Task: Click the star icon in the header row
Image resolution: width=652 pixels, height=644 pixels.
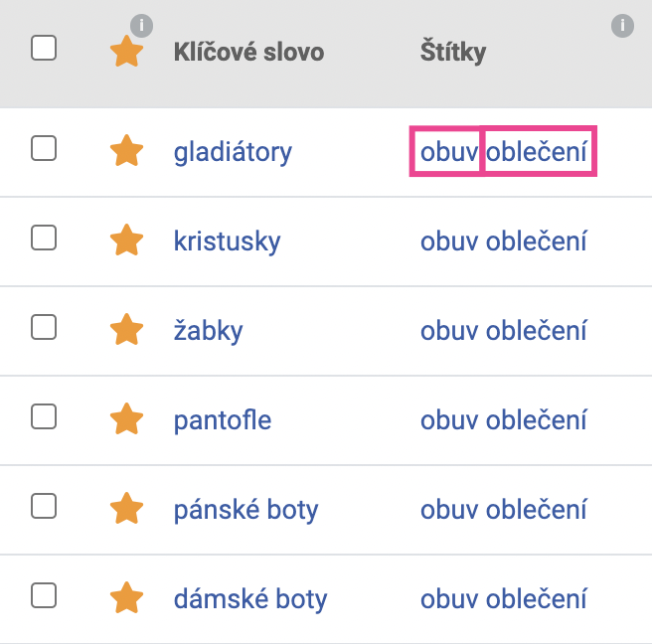Action: (127, 51)
